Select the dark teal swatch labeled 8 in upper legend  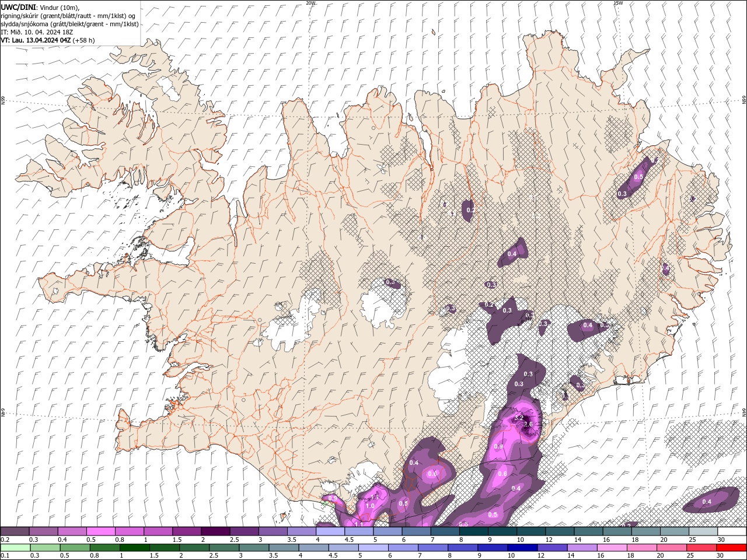click(473, 531)
